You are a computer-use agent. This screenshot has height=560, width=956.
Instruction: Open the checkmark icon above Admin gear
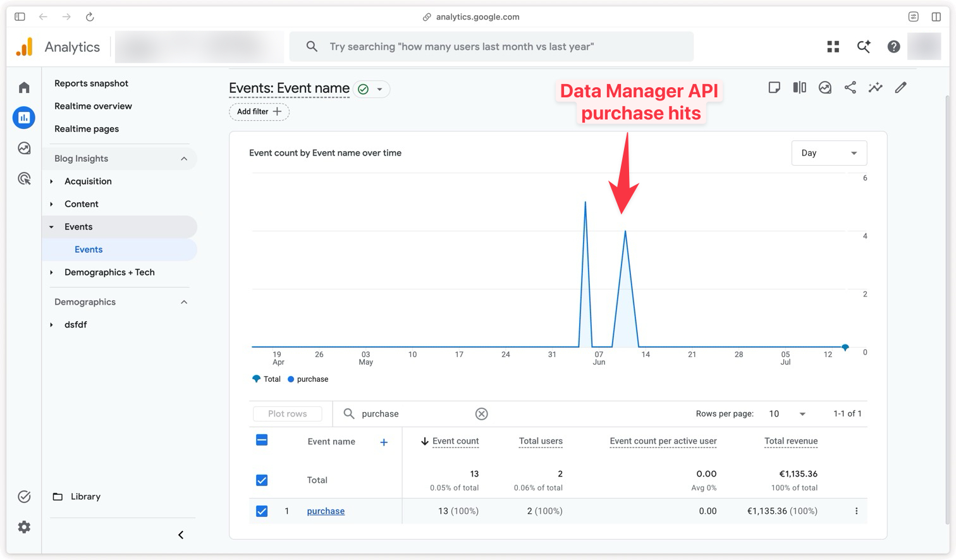pyautogui.click(x=24, y=497)
